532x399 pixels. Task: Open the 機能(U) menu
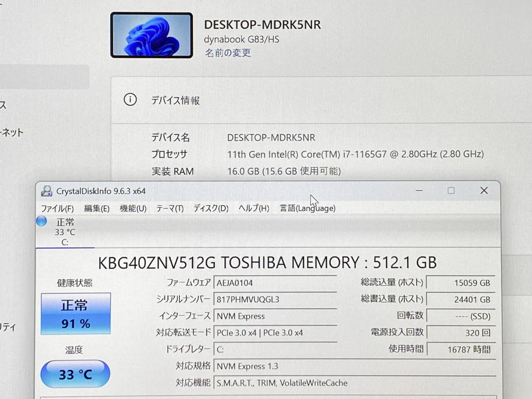(x=133, y=209)
